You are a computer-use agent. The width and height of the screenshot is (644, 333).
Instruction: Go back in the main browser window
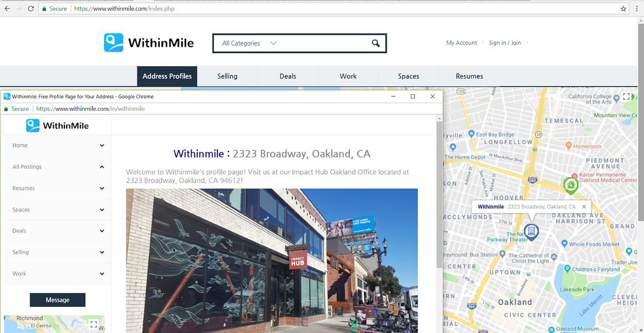pos(7,9)
